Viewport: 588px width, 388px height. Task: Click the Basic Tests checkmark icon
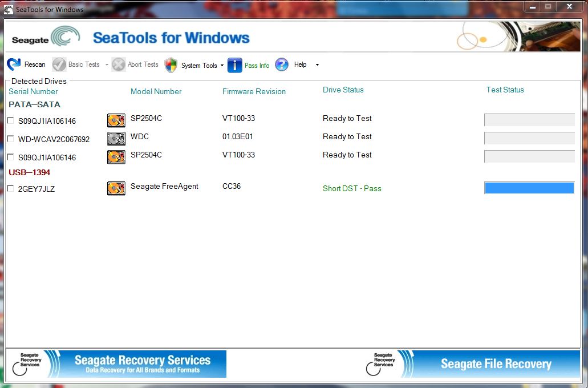59,64
